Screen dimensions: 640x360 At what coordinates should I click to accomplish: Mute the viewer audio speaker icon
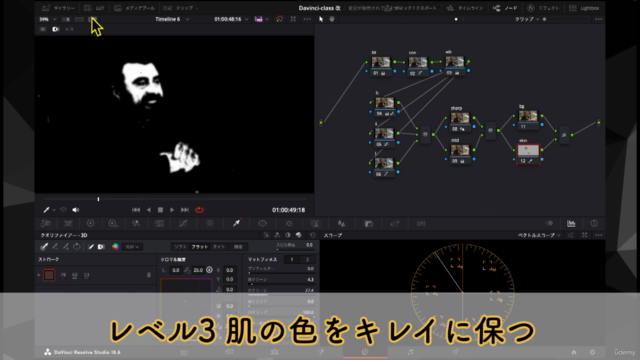(x=76, y=210)
